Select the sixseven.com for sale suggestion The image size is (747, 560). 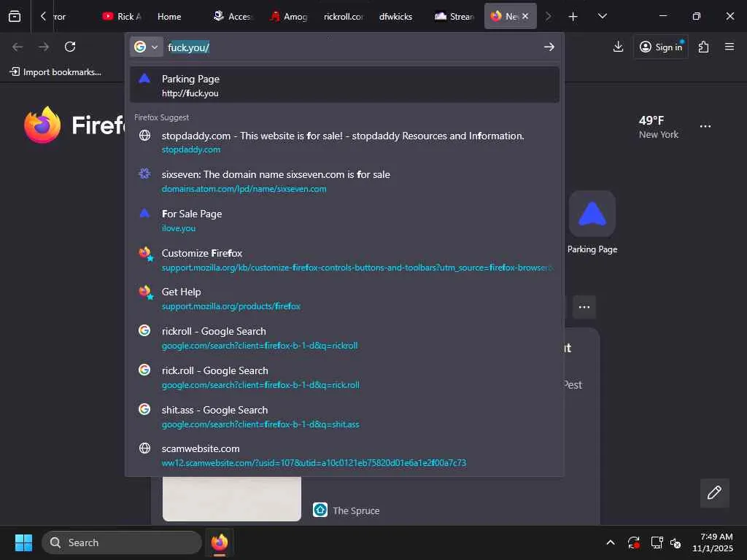point(344,181)
